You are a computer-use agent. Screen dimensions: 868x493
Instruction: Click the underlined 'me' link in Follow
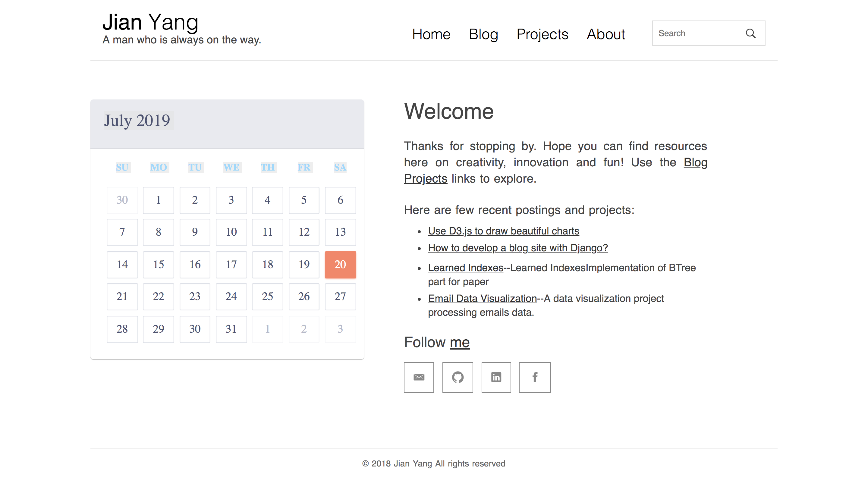(x=459, y=342)
